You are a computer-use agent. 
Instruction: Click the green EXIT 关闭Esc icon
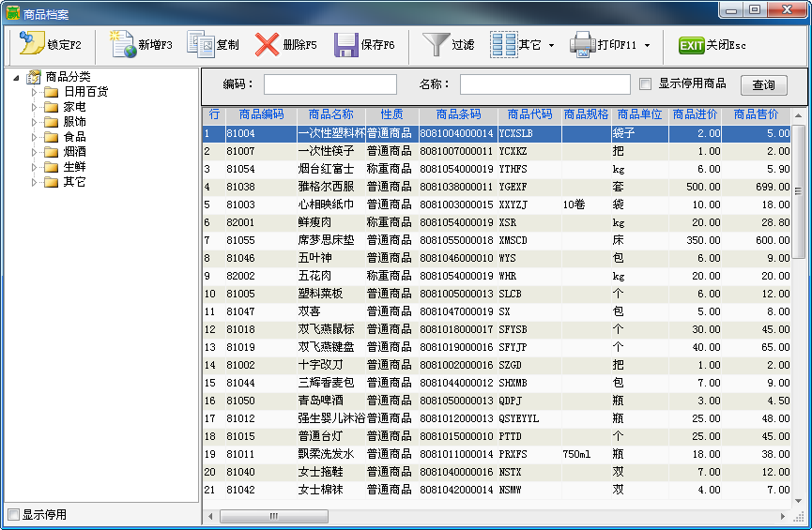pos(691,45)
